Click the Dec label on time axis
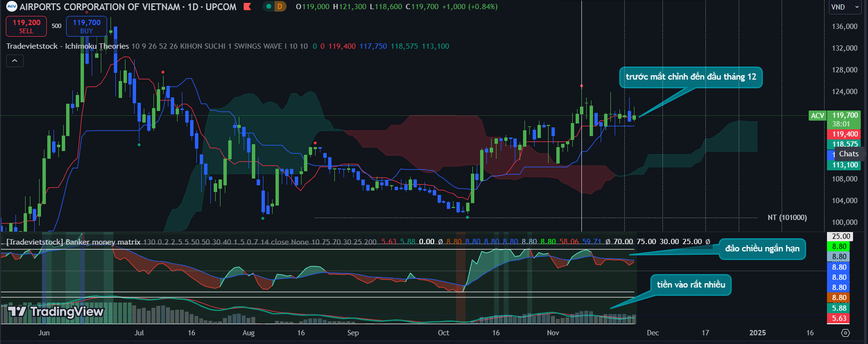868x344 pixels. tap(652, 333)
